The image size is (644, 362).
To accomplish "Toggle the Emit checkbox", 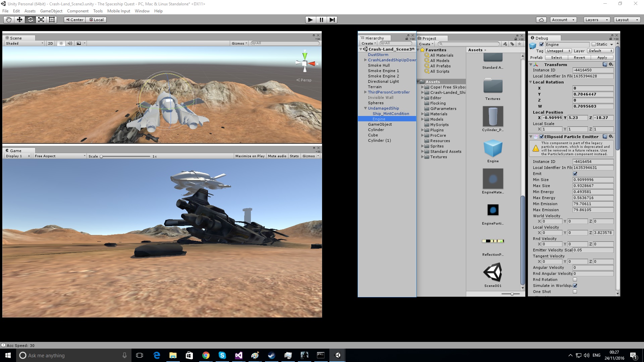I will coord(575,174).
